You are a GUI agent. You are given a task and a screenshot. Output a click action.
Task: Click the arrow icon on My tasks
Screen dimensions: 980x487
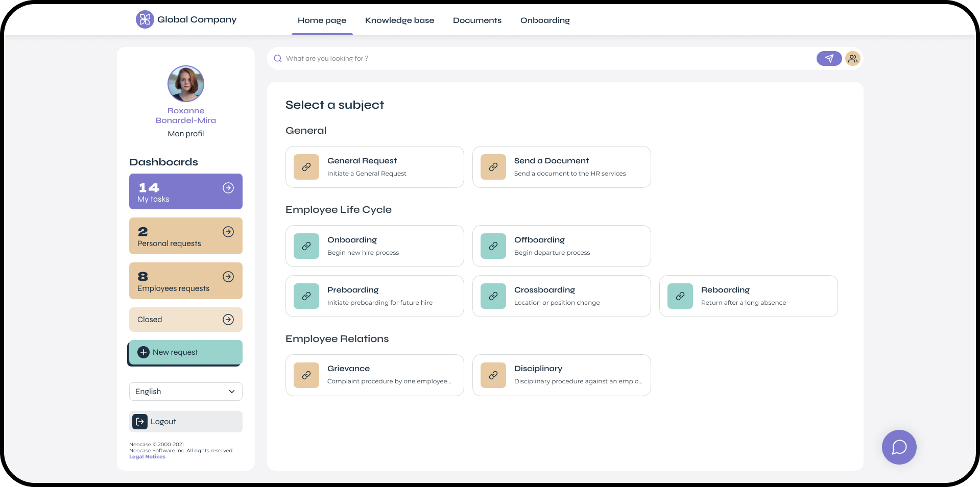click(228, 188)
